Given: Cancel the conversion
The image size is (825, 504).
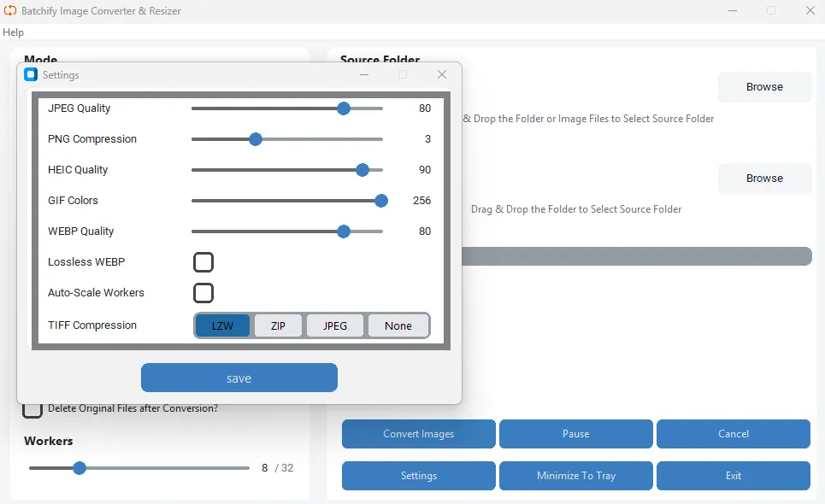Looking at the screenshot, I should coord(733,434).
